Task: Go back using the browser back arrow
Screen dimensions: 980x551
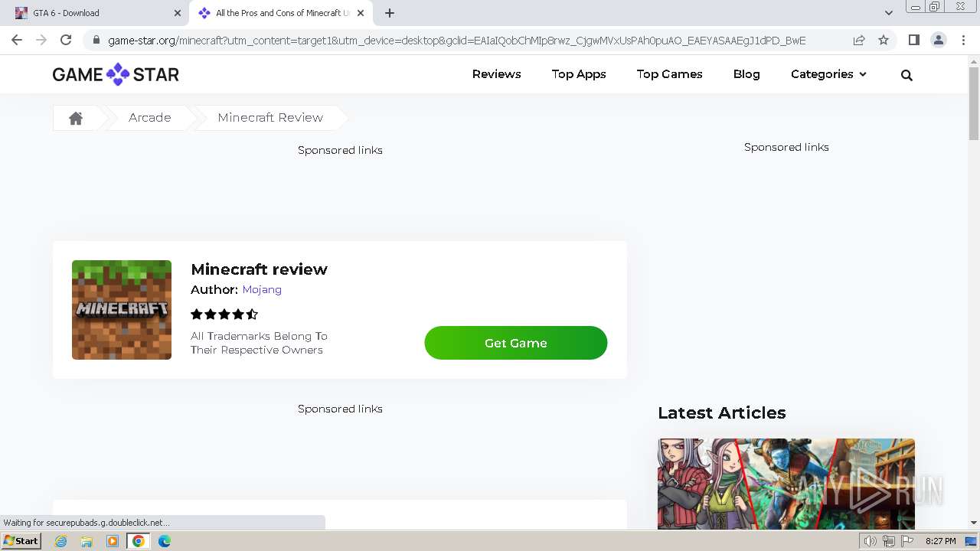Action: (x=17, y=40)
